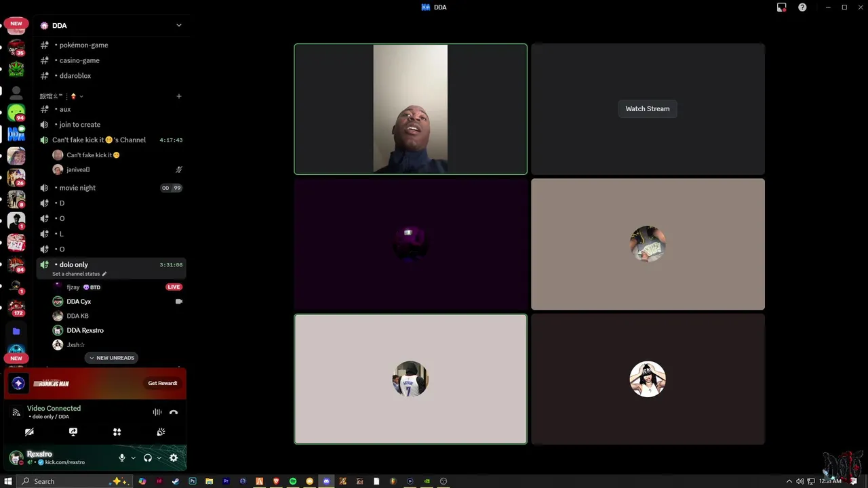868x488 pixels.
Task: Disconnect from voice using the hang-up icon
Action: pos(174,412)
